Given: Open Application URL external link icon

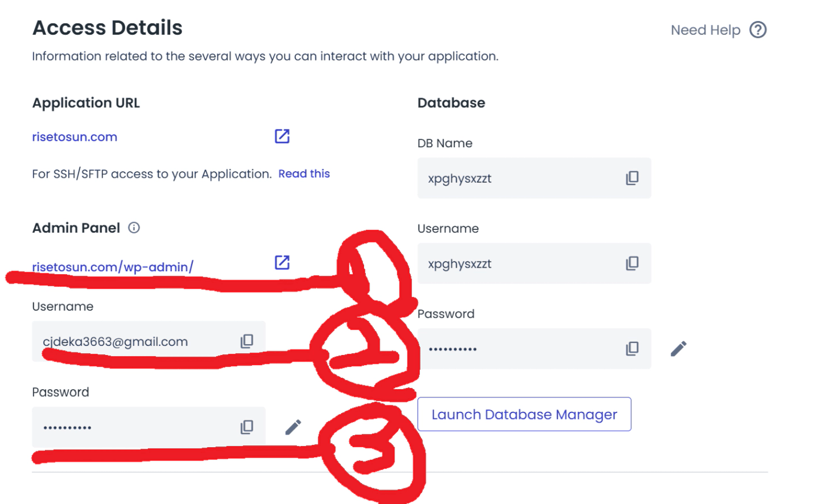Looking at the screenshot, I should (282, 136).
